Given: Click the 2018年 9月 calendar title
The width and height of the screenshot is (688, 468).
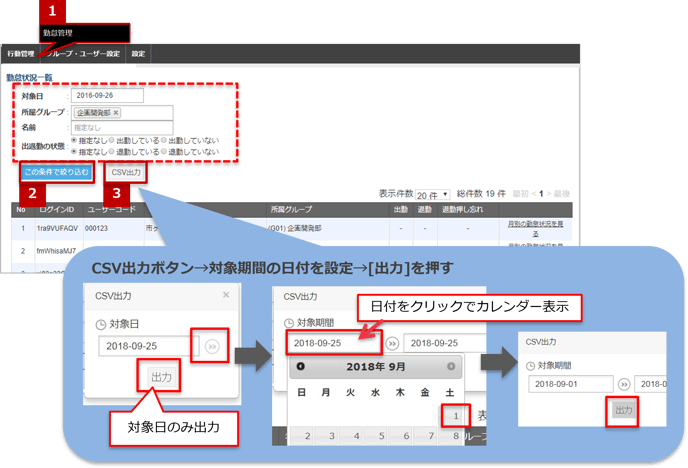Looking at the screenshot, I should 376,367.
